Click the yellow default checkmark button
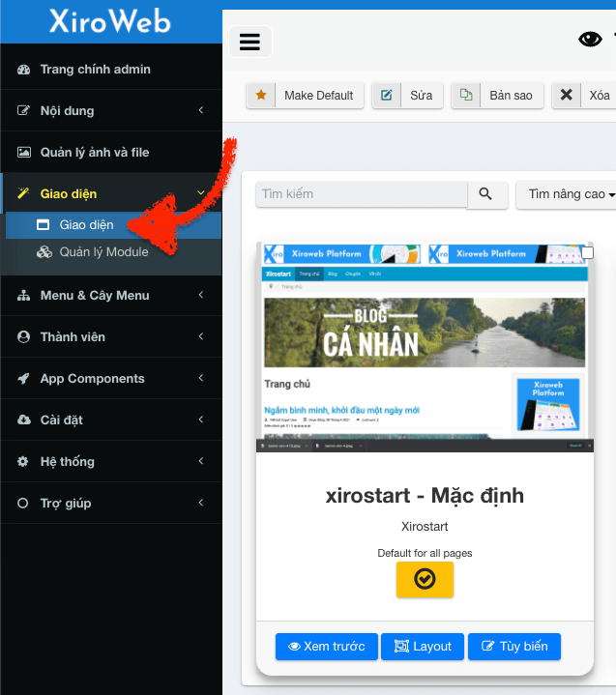This screenshot has height=695, width=616. (425, 579)
